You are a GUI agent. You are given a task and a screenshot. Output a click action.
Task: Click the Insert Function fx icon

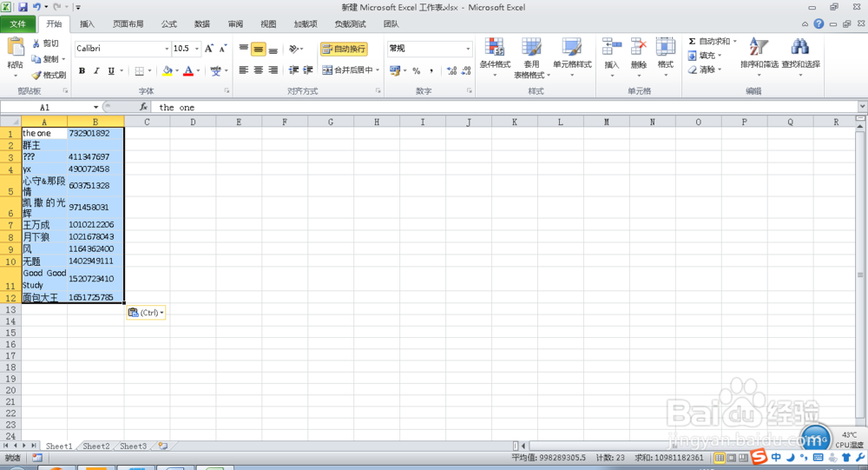143,107
